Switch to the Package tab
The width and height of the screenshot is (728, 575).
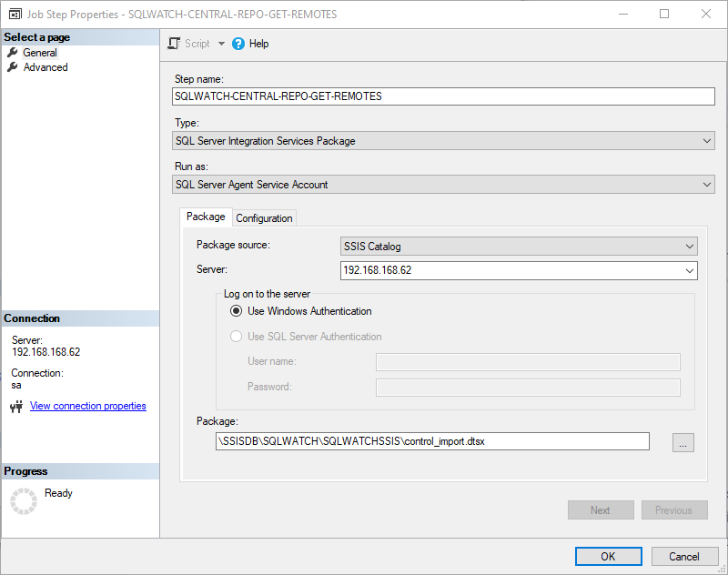(206, 217)
